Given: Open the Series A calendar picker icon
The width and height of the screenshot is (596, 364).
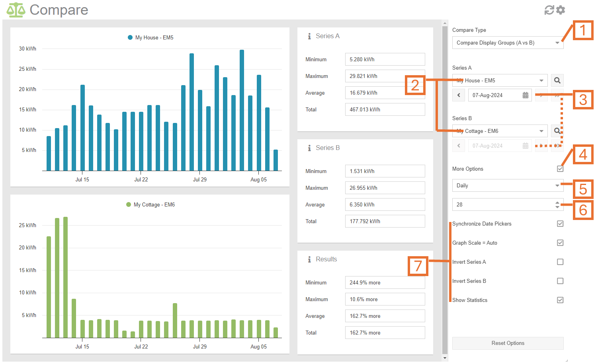Looking at the screenshot, I should pos(526,95).
